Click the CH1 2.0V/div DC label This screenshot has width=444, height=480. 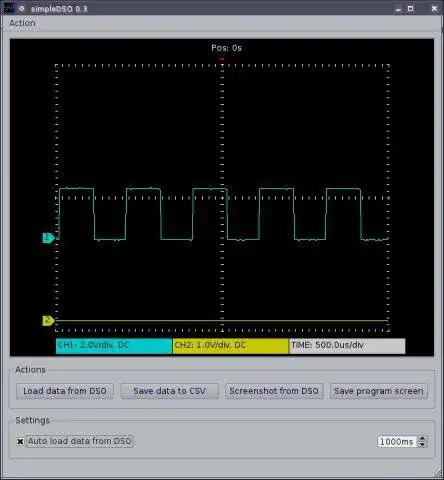click(114, 346)
